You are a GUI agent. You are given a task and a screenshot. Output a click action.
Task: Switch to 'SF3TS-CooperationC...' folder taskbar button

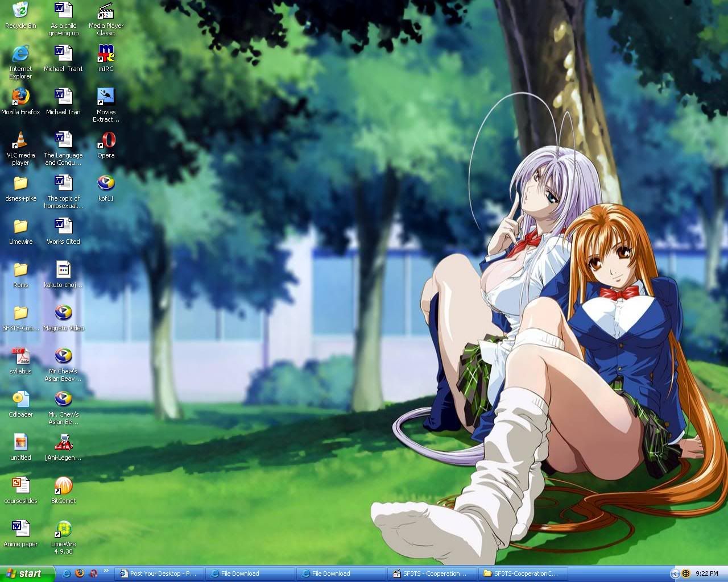(523, 573)
